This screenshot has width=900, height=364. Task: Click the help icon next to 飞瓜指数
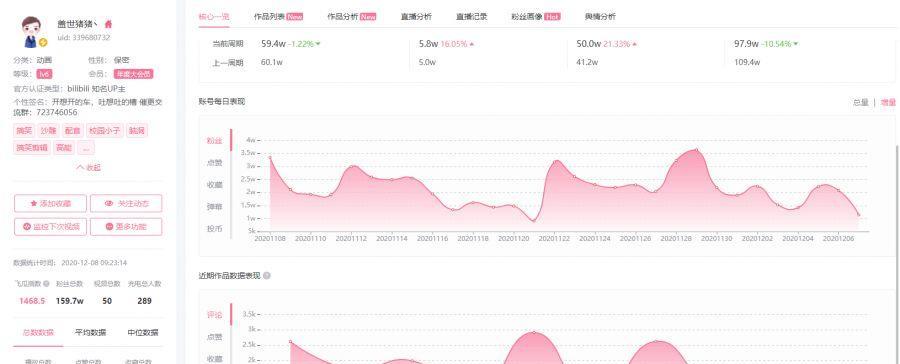[45, 284]
